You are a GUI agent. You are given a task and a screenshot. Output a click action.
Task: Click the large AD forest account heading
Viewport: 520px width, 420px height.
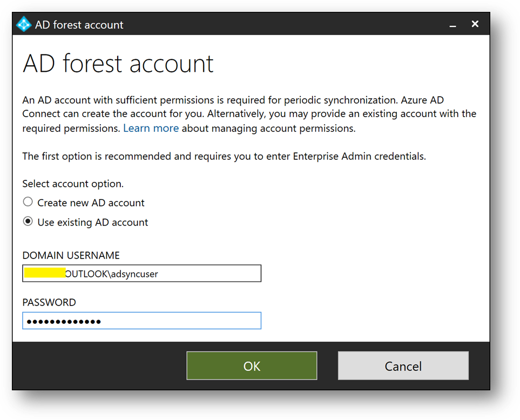(118, 63)
